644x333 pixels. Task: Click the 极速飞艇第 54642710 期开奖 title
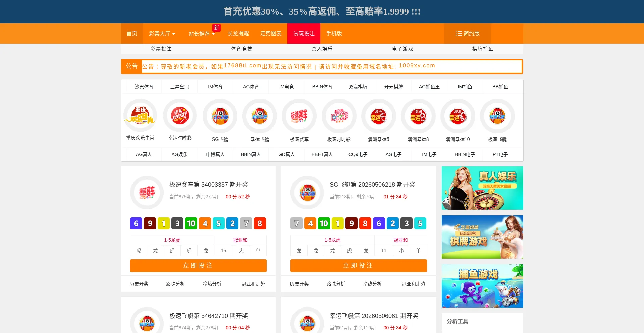(209, 316)
